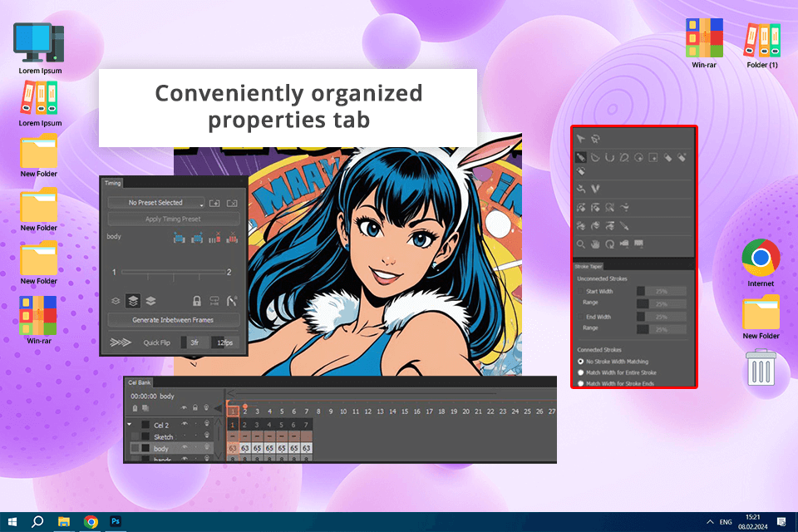This screenshot has width=798, height=532.
Task: Open the Windows Start menu
Action: click(12, 521)
